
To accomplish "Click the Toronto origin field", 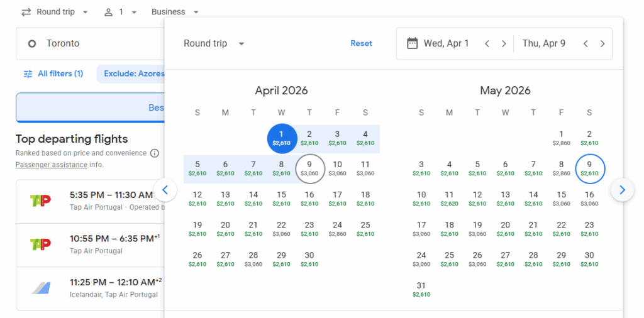I will tap(88, 44).
